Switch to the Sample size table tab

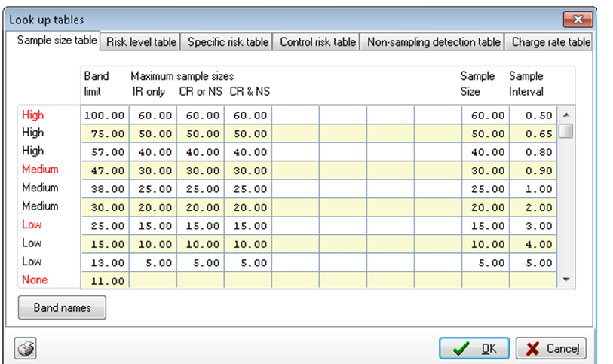[57, 40]
